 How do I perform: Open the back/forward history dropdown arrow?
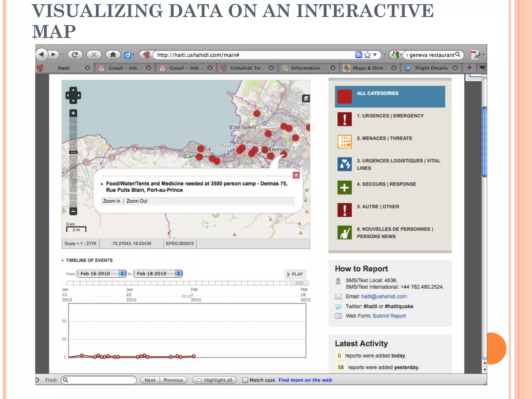pyautogui.click(x=62, y=55)
